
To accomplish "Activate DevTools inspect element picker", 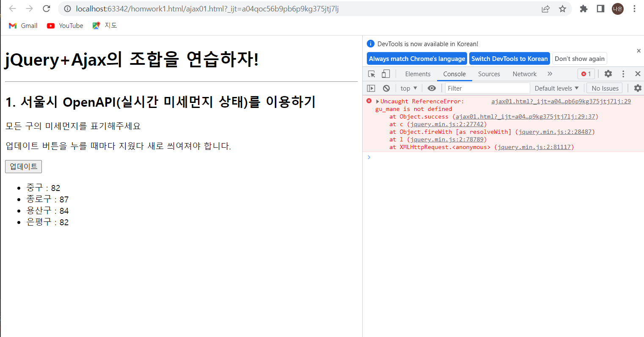I will coord(372,74).
